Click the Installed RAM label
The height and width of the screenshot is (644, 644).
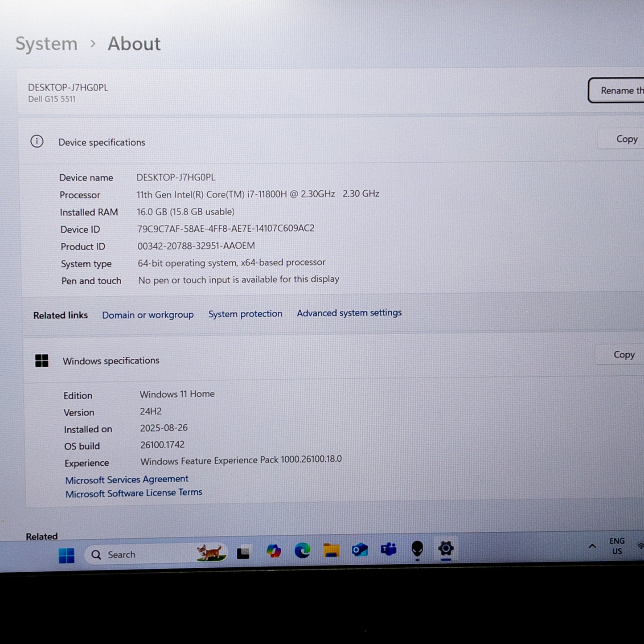89,212
